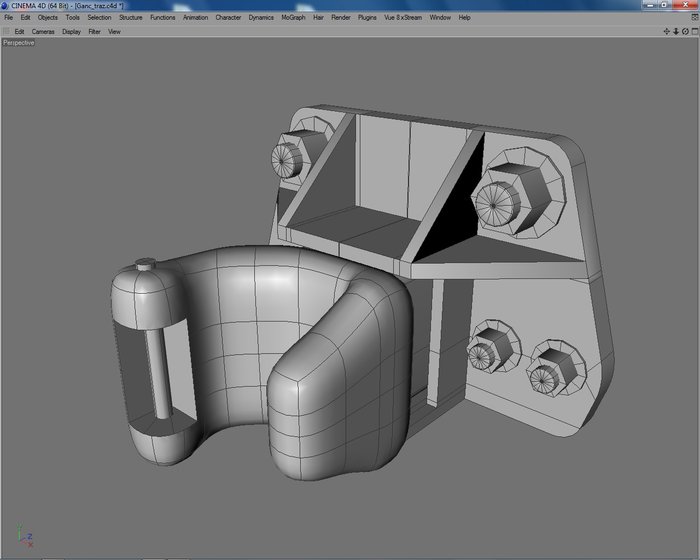Image resolution: width=700 pixels, height=560 pixels.
Task: Click the viewport move camera icon
Action: tap(667, 31)
